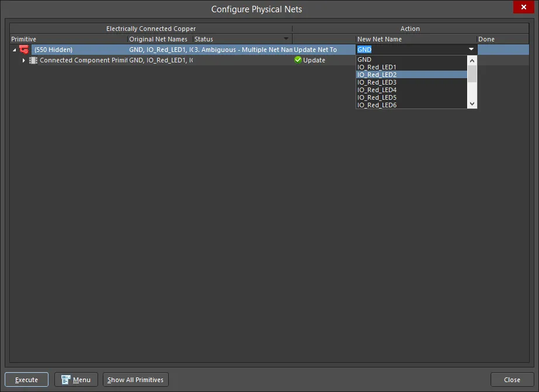Screen dimensions: 539x392
Task: Click the green Update checkmark icon
Action: (298, 60)
